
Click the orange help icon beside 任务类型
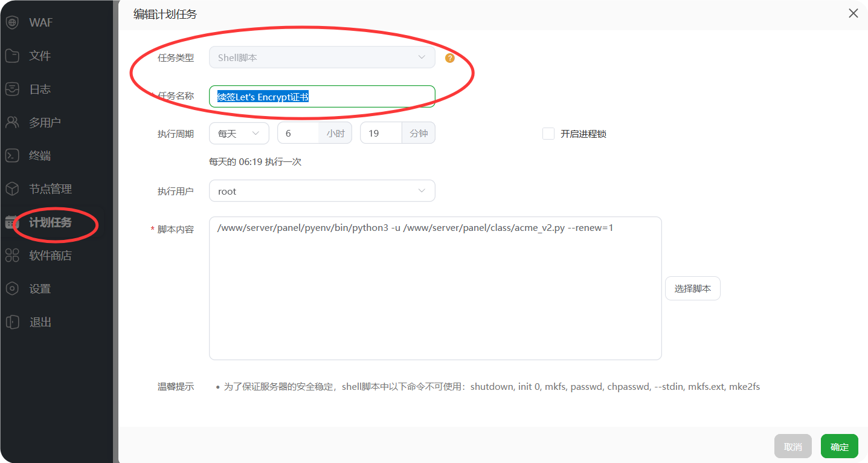point(449,58)
